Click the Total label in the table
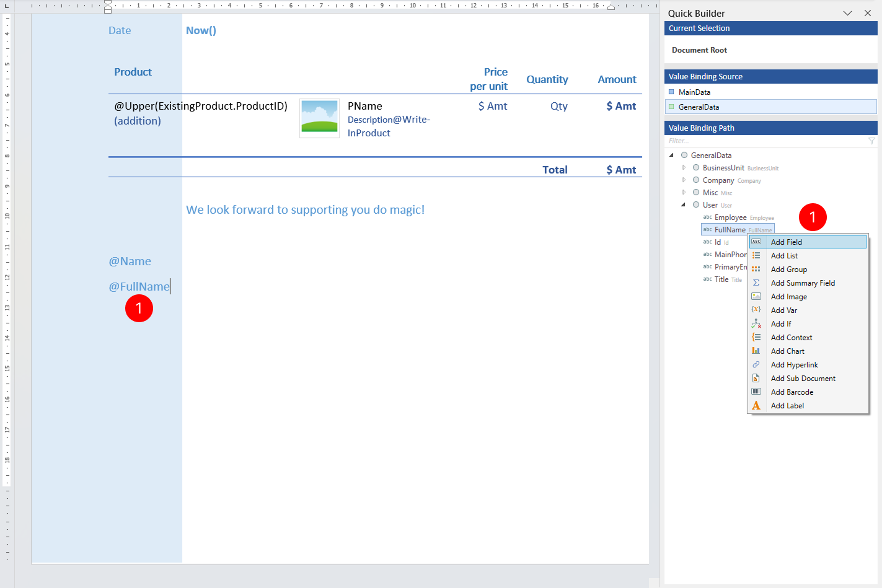The image size is (882, 588). click(x=555, y=170)
